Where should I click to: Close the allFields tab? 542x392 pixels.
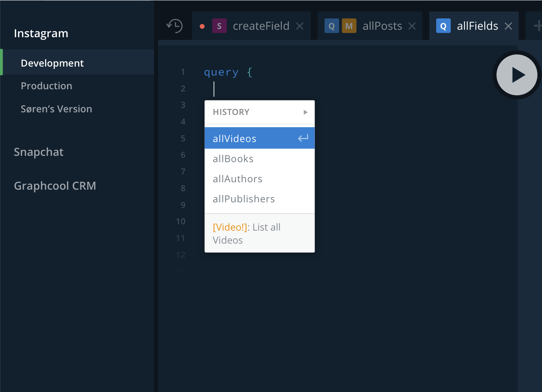pos(508,26)
